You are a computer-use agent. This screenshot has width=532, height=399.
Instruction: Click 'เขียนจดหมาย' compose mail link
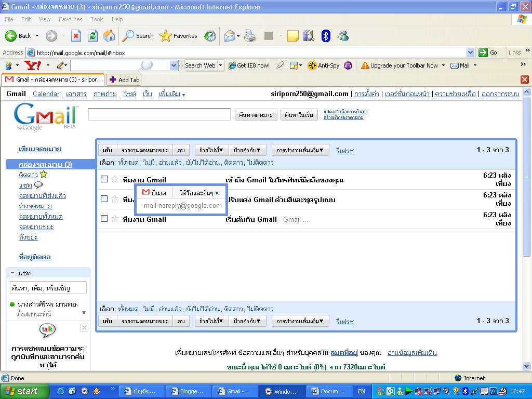[40, 149]
